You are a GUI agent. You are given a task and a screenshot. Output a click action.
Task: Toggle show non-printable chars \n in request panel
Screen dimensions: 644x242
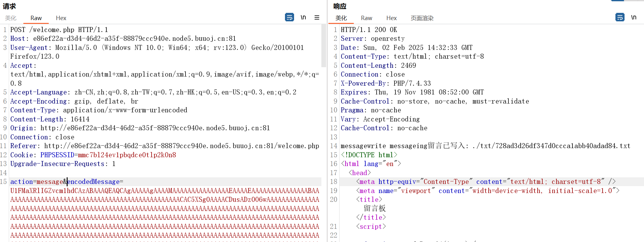click(303, 17)
